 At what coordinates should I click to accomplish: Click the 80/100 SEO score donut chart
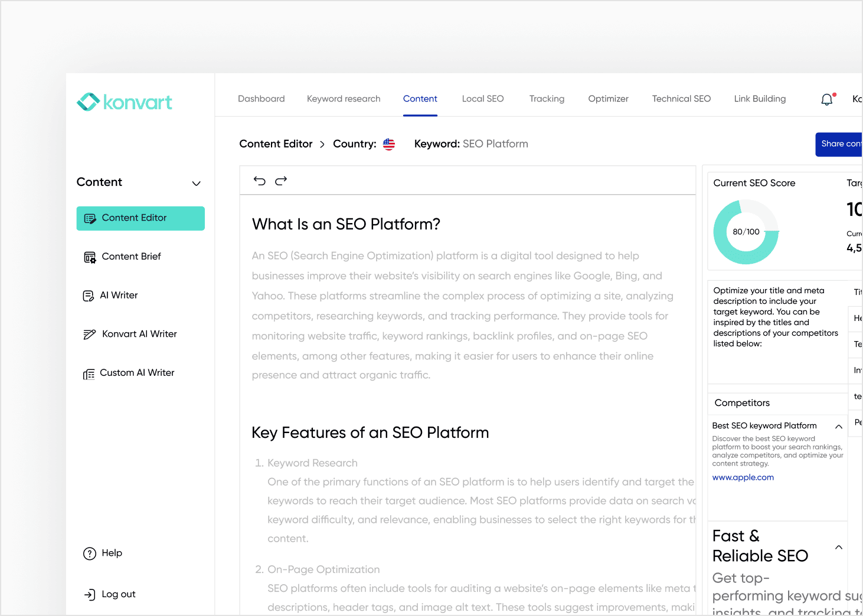click(x=746, y=231)
